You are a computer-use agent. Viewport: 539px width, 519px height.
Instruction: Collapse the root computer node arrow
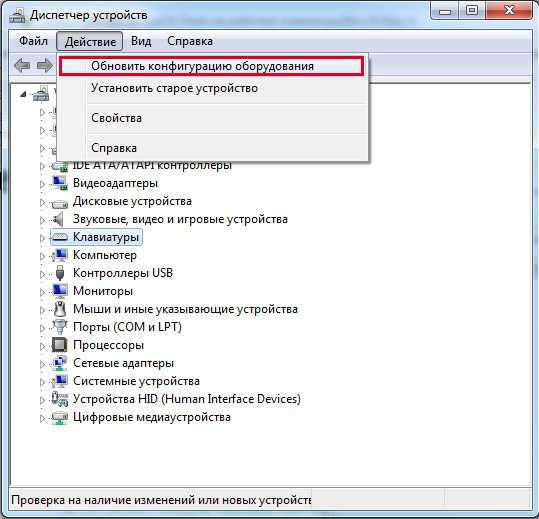[23, 94]
